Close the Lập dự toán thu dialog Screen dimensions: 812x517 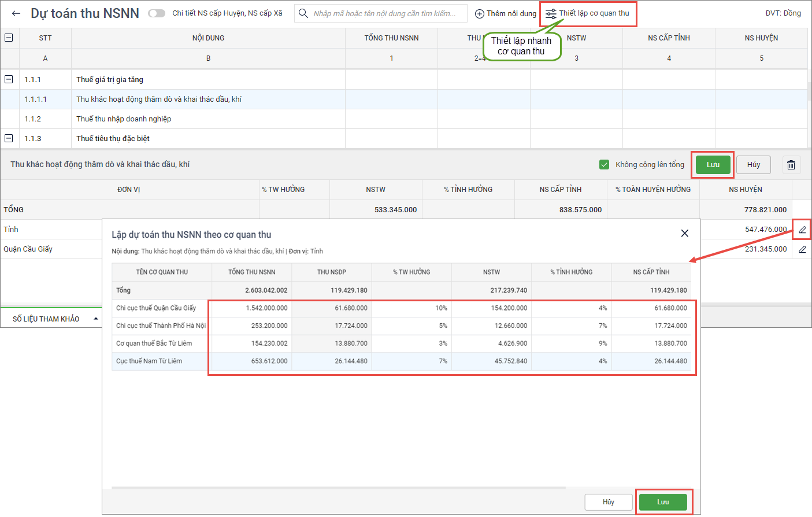[685, 233]
